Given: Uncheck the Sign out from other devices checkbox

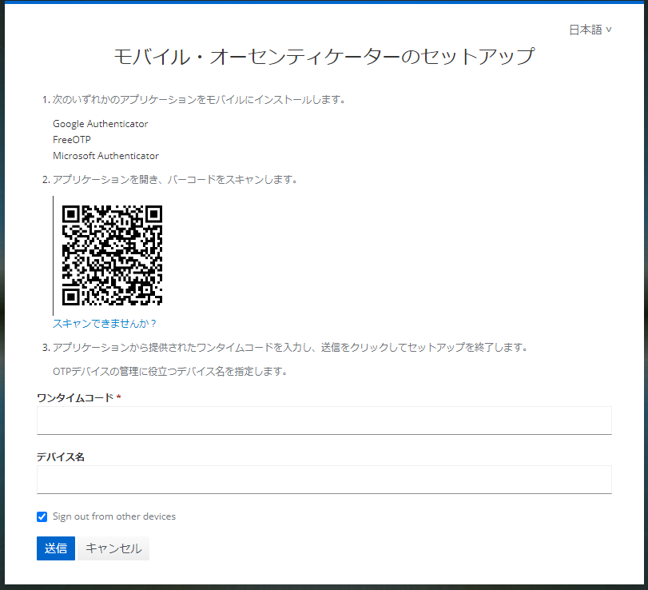Looking at the screenshot, I should (42, 517).
